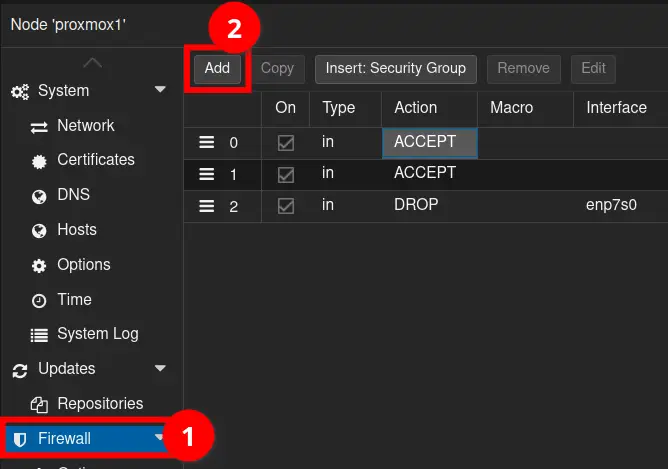This screenshot has width=668, height=469.
Task: Sort by the Type column header
Action: tap(345, 108)
